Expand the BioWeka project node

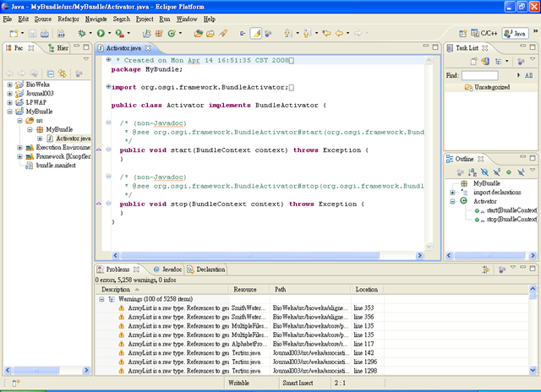pos(9,85)
